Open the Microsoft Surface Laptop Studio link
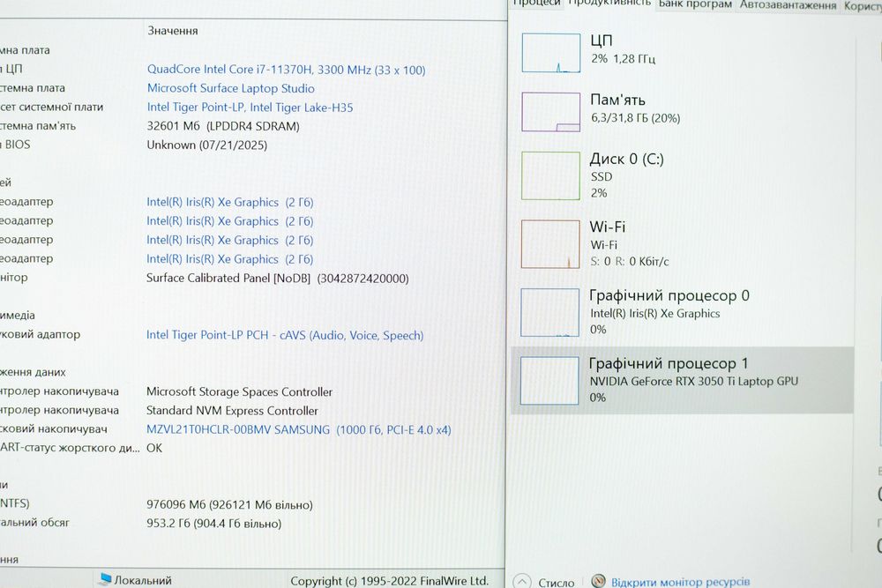The height and width of the screenshot is (588, 882). click(230, 88)
